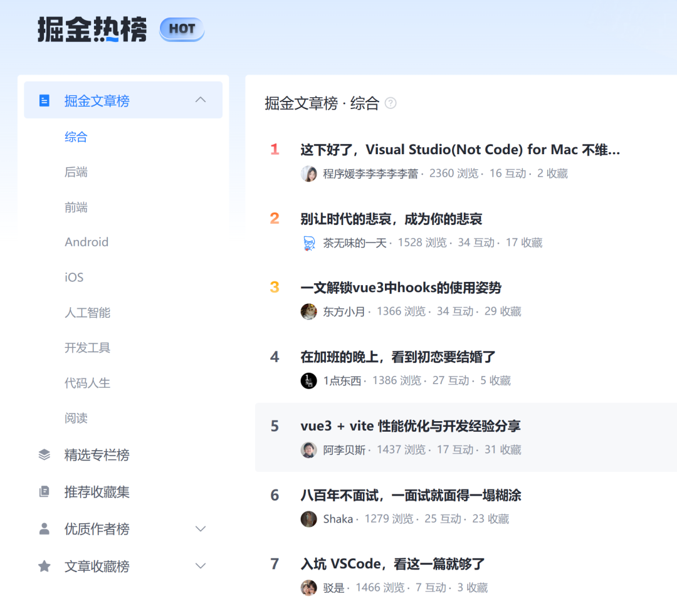This screenshot has width=677, height=616.
Task: Click the author name 东方小月
Action: [344, 311]
